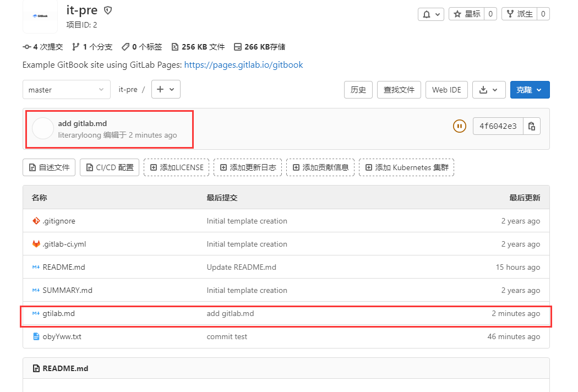Open Initial template creation for .gitignore

point(247,221)
